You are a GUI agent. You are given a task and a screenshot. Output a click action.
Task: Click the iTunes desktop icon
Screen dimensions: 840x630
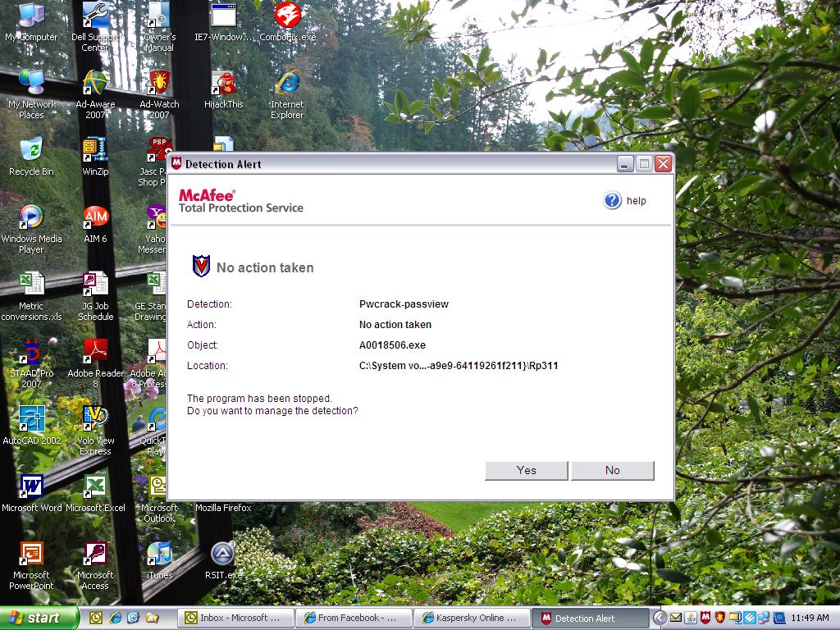160,560
